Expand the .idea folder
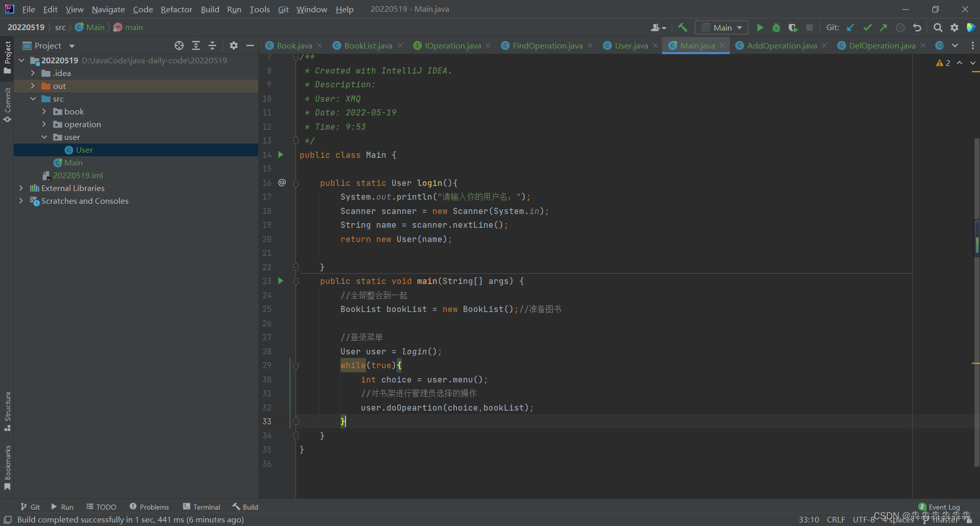980x526 pixels. [33, 73]
